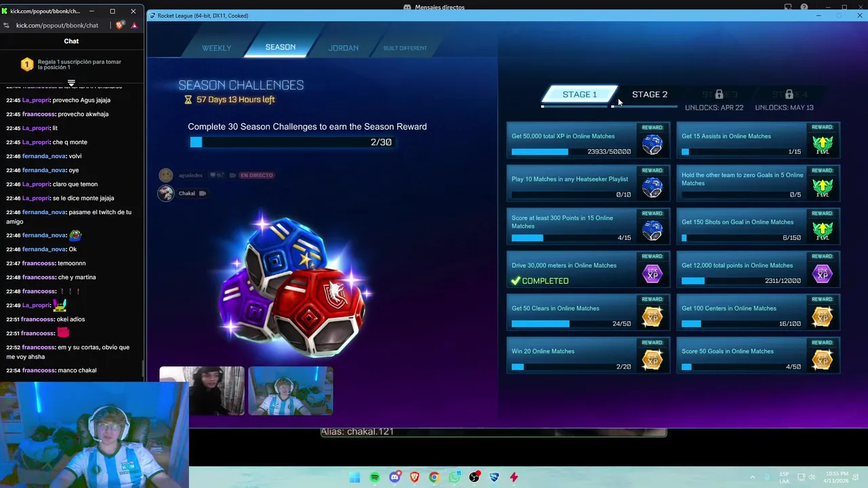
Task: Click the locked Stage 3 padlock icon
Action: (719, 94)
